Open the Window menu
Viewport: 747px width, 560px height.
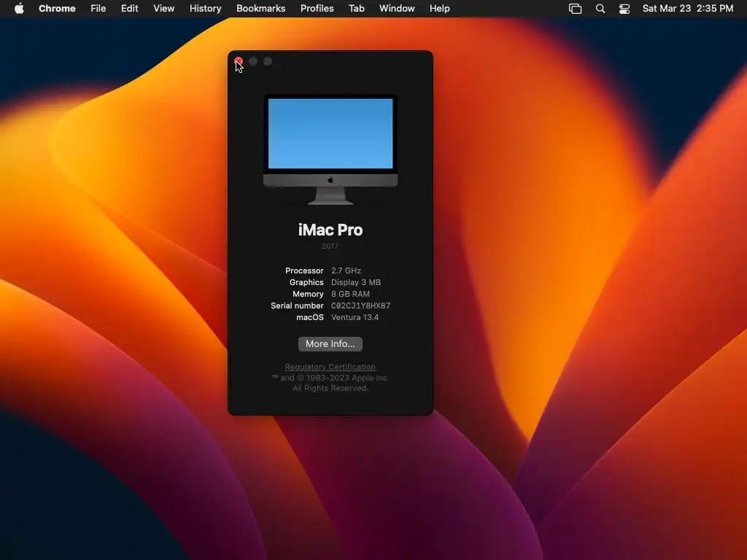(397, 9)
